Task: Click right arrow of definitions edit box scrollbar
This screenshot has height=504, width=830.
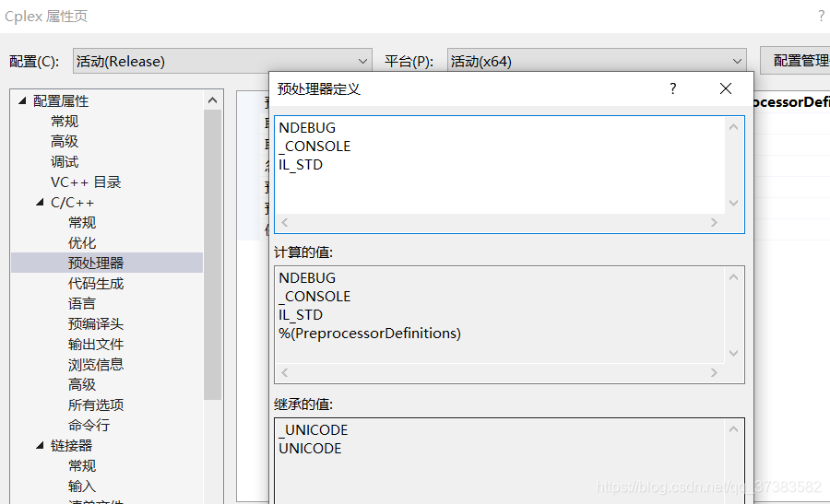Action: pyautogui.click(x=714, y=223)
